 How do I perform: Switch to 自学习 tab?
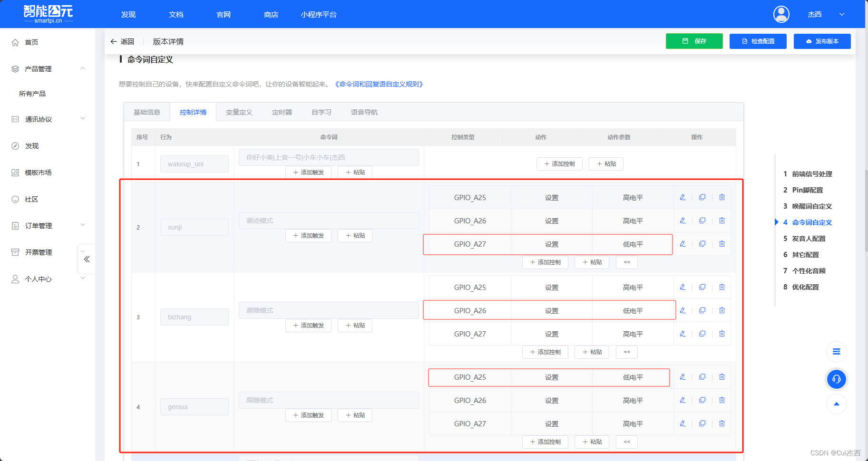point(322,112)
